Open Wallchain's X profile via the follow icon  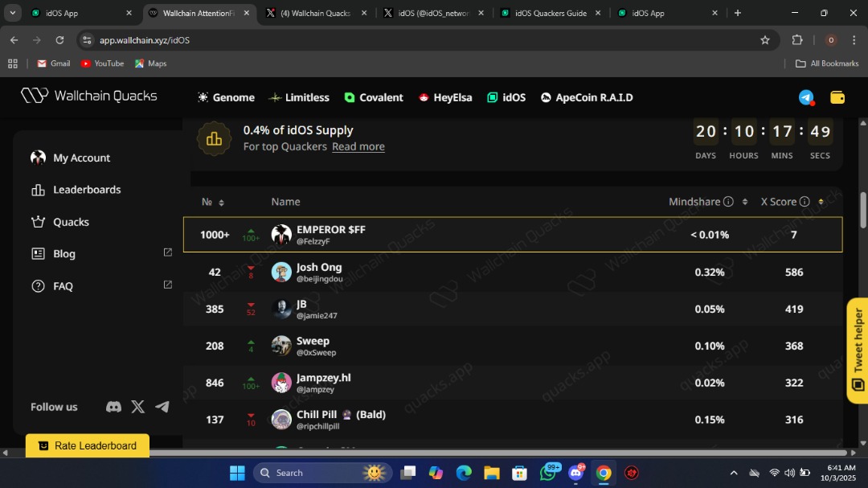click(x=137, y=407)
